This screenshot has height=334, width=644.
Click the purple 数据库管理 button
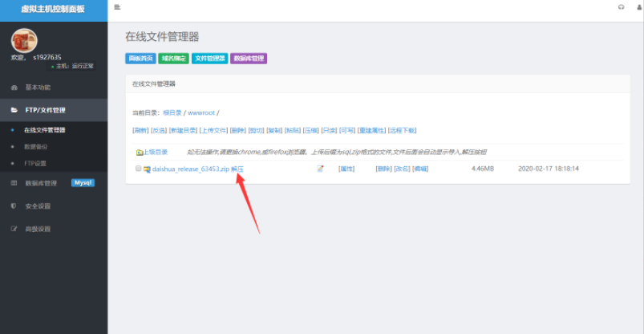click(x=249, y=59)
